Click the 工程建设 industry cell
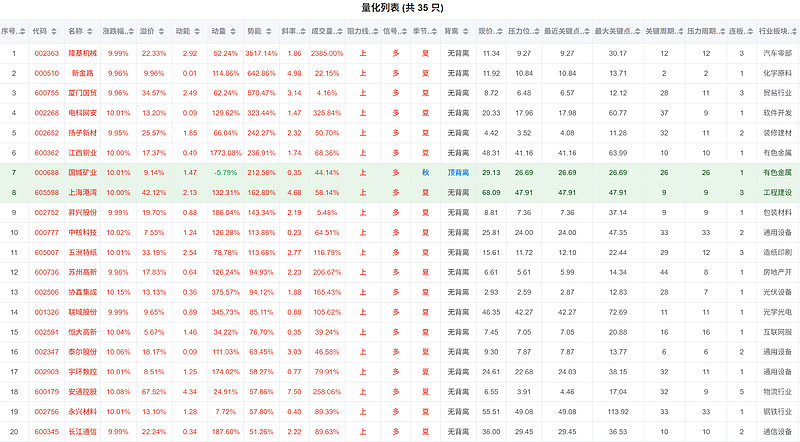Screen dimensions: 800x442 click(x=778, y=192)
